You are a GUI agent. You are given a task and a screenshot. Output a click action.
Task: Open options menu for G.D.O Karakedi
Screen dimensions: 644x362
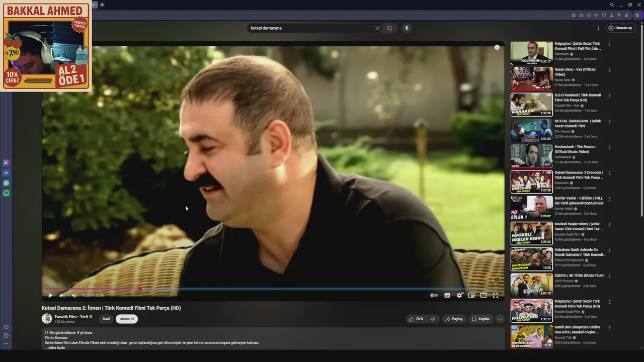pyautogui.click(x=610, y=96)
